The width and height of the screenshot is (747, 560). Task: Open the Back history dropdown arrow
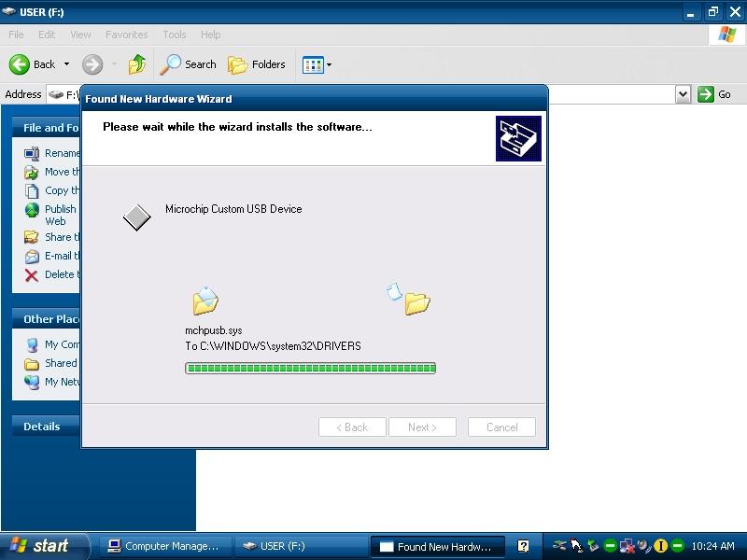[x=66, y=64]
